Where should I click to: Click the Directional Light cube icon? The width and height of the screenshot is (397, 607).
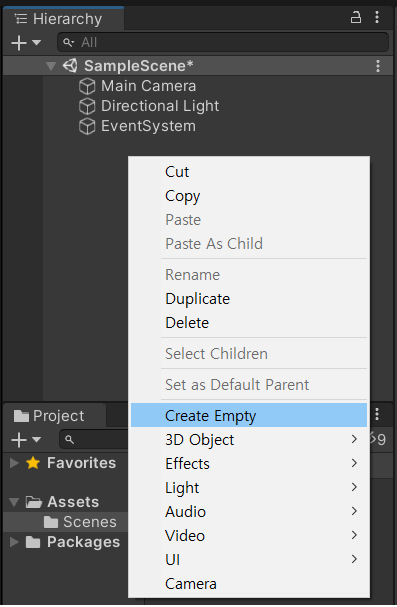click(87, 106)
